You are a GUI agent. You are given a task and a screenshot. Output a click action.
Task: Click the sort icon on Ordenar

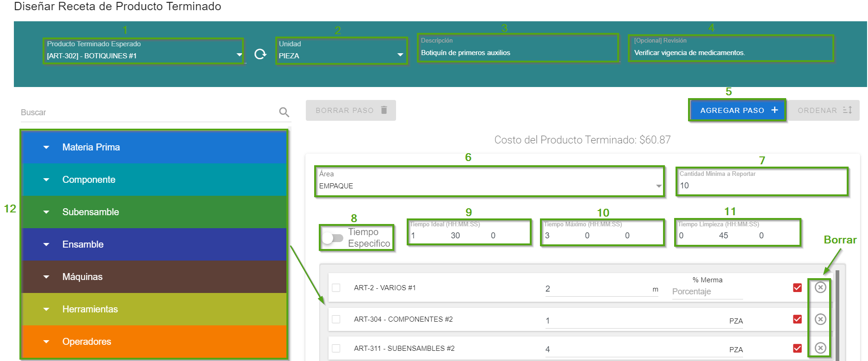point(848,110)
